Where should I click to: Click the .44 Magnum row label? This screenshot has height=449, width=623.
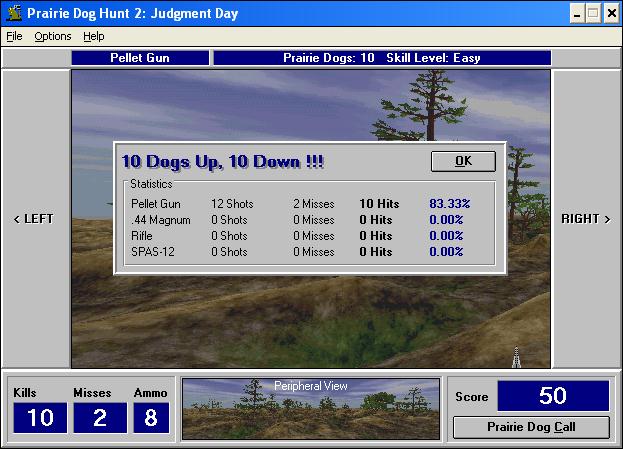161,220
